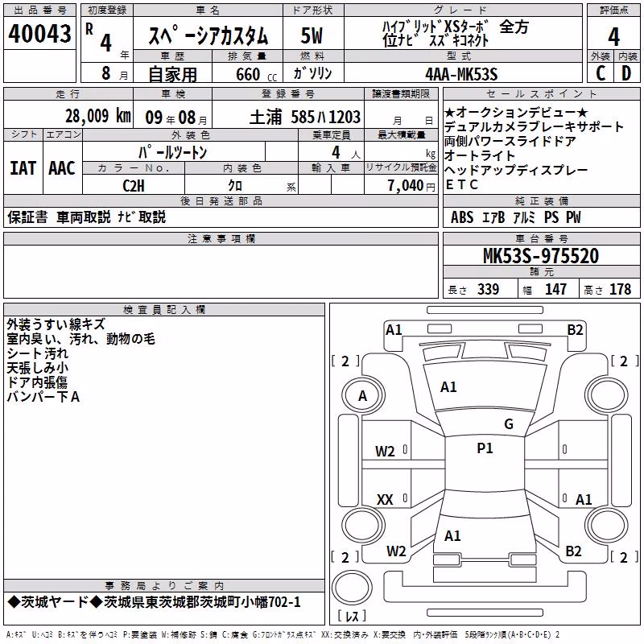Click the W2 mark on left front door

385,452
